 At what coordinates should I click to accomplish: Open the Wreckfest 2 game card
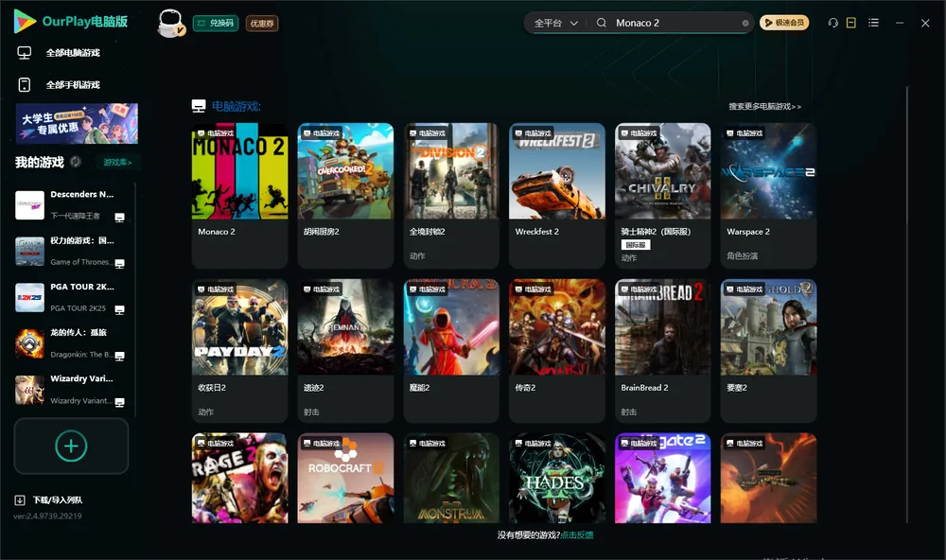click(x=557, y=196)
